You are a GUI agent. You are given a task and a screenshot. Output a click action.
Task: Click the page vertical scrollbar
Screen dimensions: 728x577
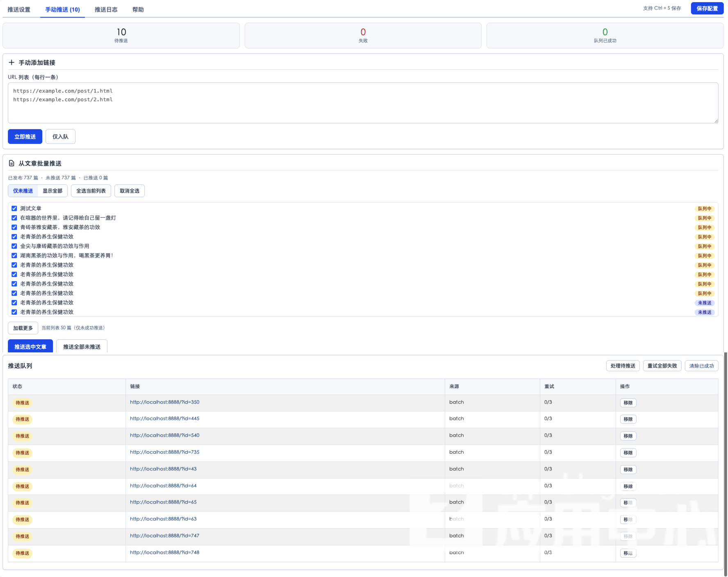tap(726, 464)
